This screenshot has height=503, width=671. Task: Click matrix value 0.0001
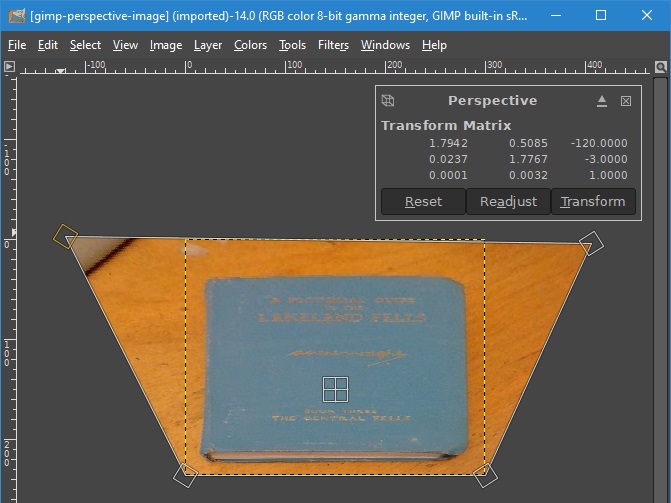pyautogui.click(x=448, y=175)
